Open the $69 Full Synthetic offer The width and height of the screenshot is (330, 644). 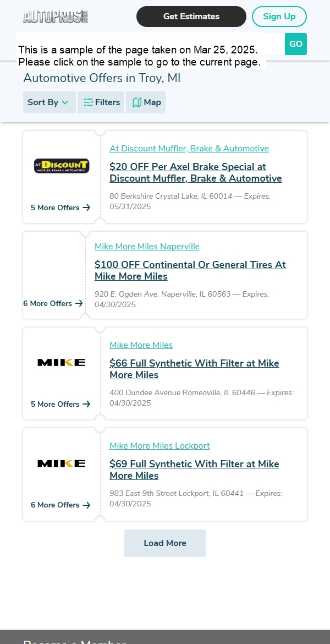[194, 470]
